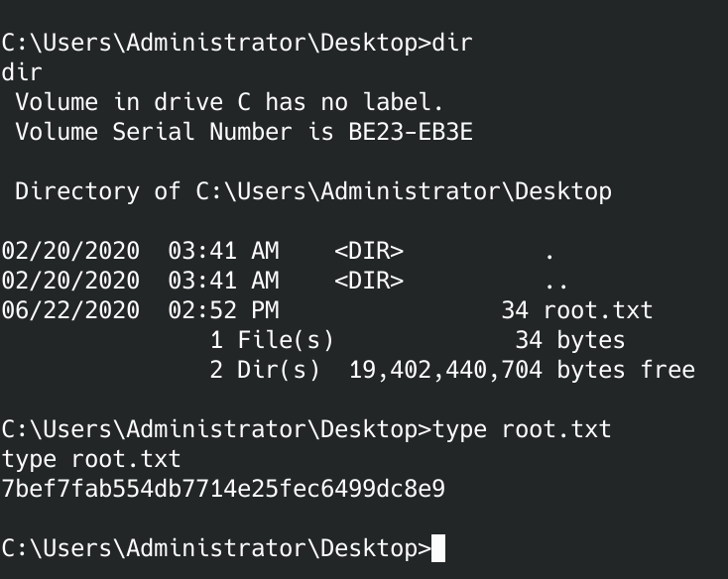728x579 pixels.
Task: Click the "1 File(s)" summary text
Action: 271,340
